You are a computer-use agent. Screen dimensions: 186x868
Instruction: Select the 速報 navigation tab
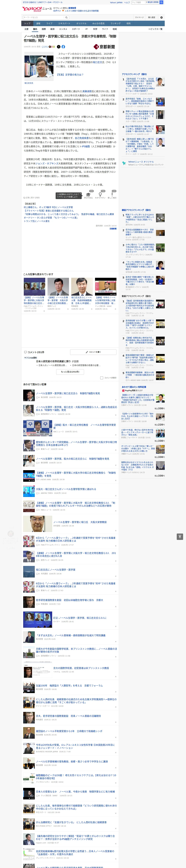click(x=38, y=23)
